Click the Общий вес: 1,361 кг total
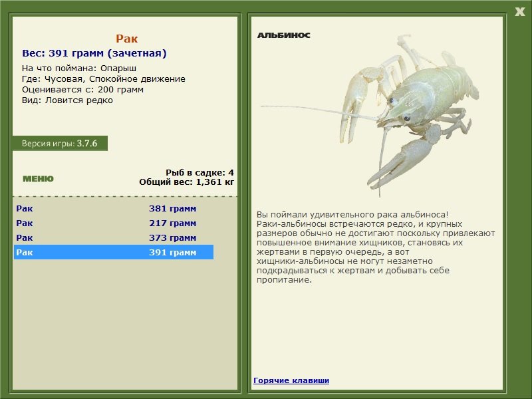Image resolution: width=532 pixels, height=399 pixels. (x=186, y=182)
